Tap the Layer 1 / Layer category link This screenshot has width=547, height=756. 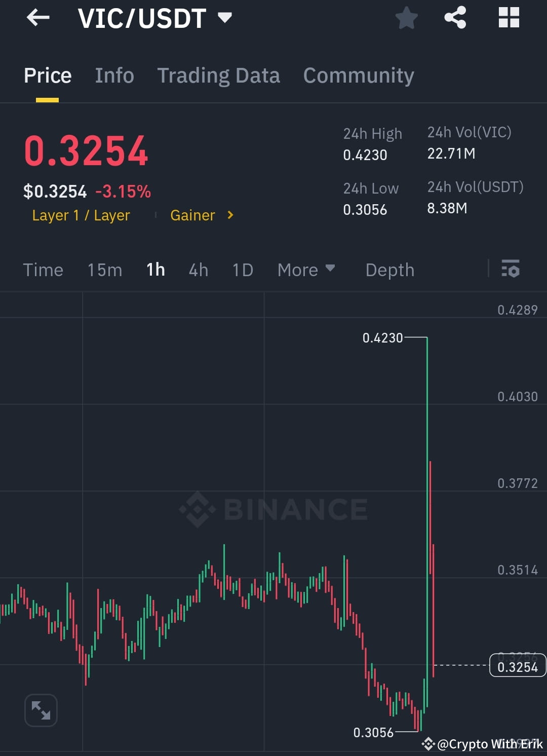coord(81,215)
